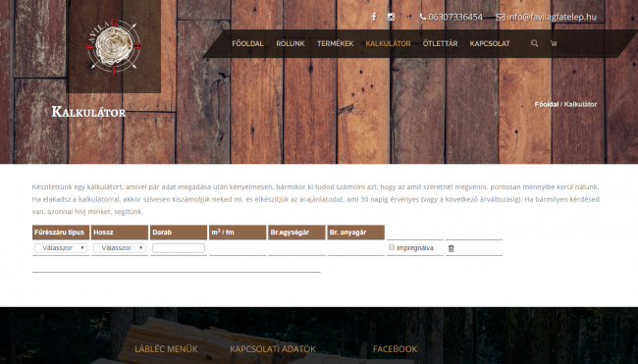Click the Főoldal breadcrumb link
The width and height of the screenshot is (638, 364).
click(x=547, y=105)
